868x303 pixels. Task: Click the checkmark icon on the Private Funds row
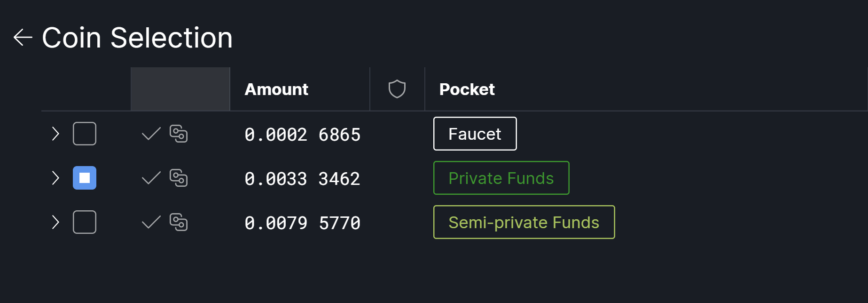pyautogui.click(x=150, y=178)
